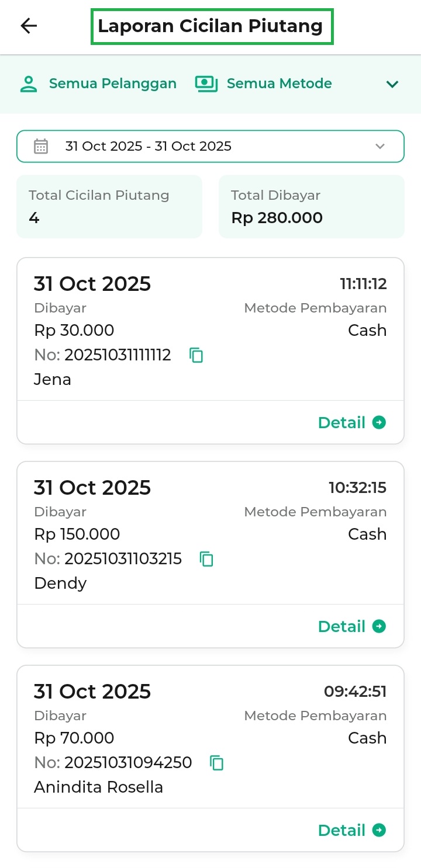The width and height of the screenshot is (421, 868).
Task: Select the Rp 150.000 transaction card
Action: 210,534
